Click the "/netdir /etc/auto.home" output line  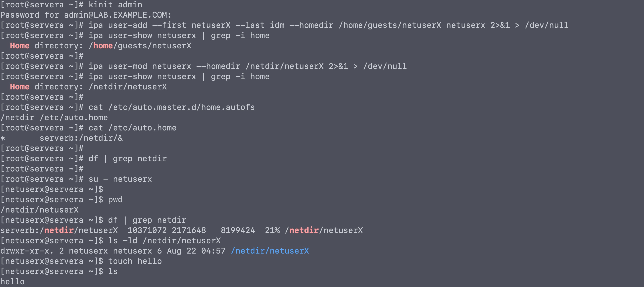(54, 117)
